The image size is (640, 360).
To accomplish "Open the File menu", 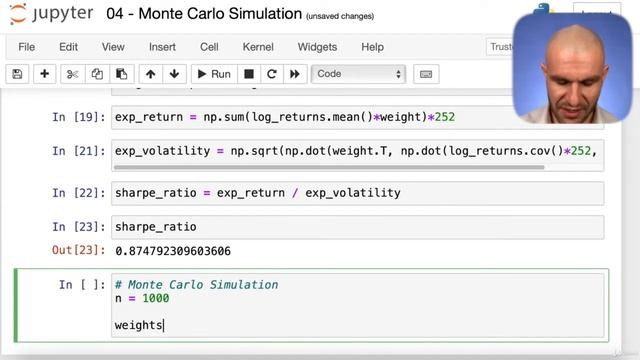I will 27,47.
